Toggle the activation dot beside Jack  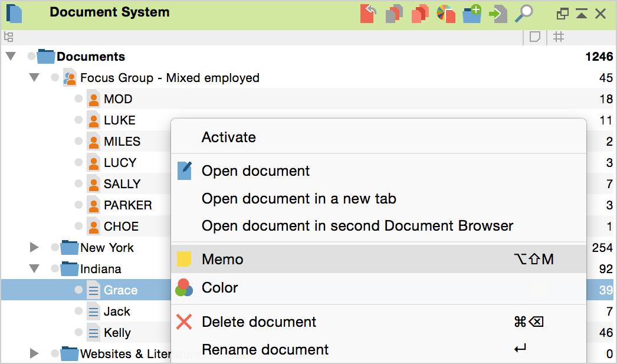(x=78, y=311)
